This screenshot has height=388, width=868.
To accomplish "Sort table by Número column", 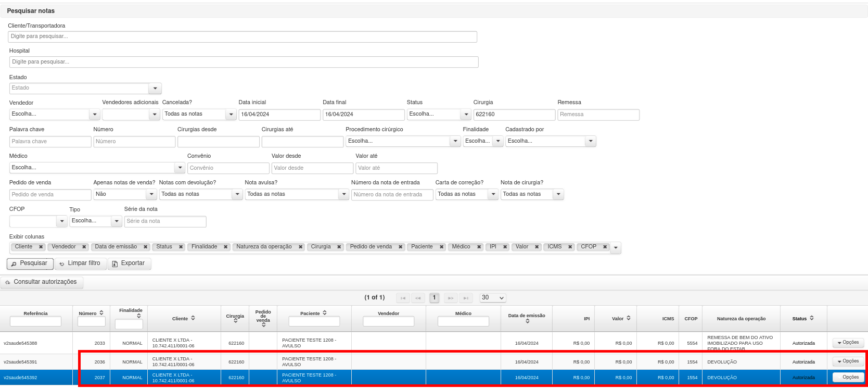I will (101, 313).
